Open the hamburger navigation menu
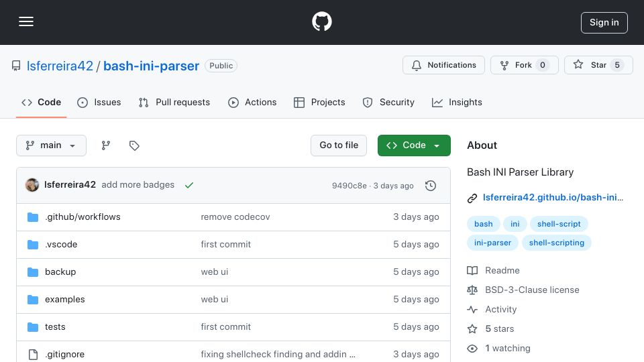This screenshot has height=362, width=644. coord(26,21)
